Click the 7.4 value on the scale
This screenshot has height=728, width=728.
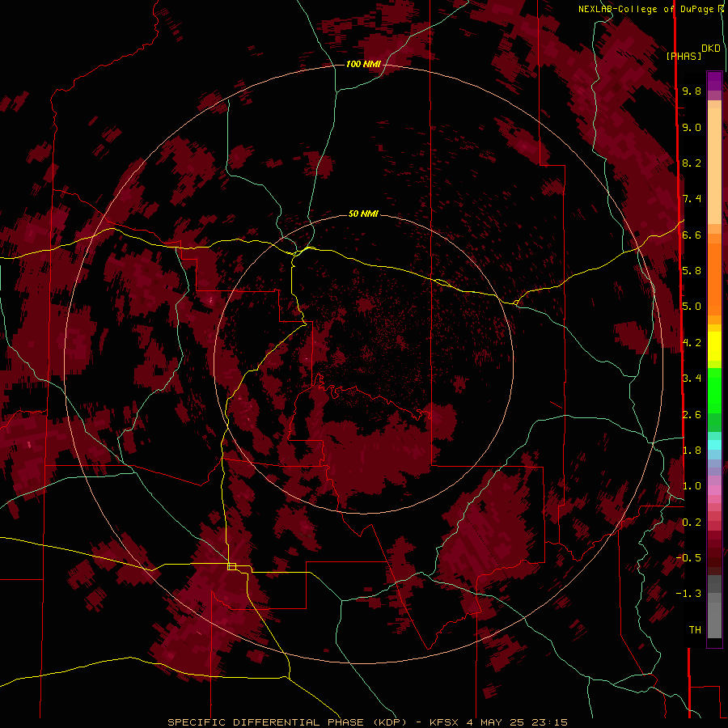692,199
